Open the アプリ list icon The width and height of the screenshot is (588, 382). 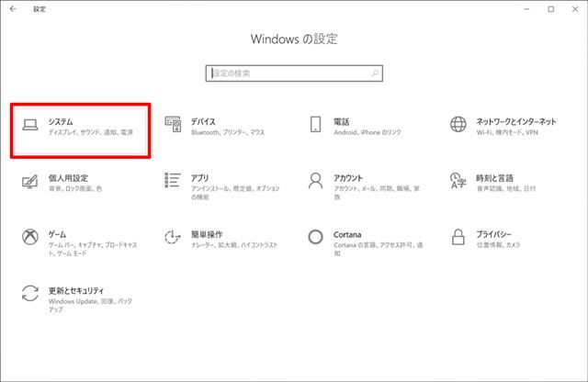[x=173, y=180]
